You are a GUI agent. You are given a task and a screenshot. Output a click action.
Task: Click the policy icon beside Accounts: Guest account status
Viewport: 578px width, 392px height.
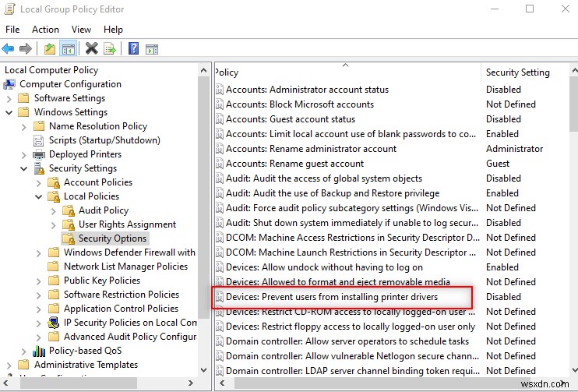(220, 119)
